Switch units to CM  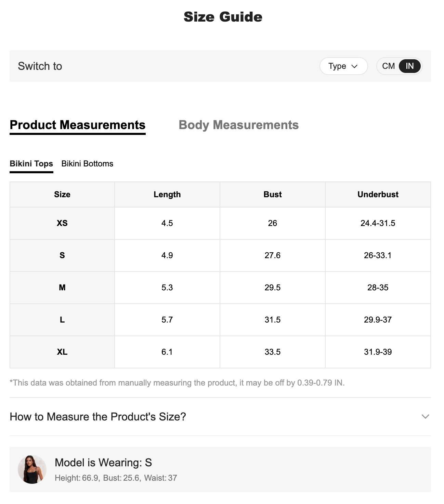pyautogui.click(x=388, y=66)
